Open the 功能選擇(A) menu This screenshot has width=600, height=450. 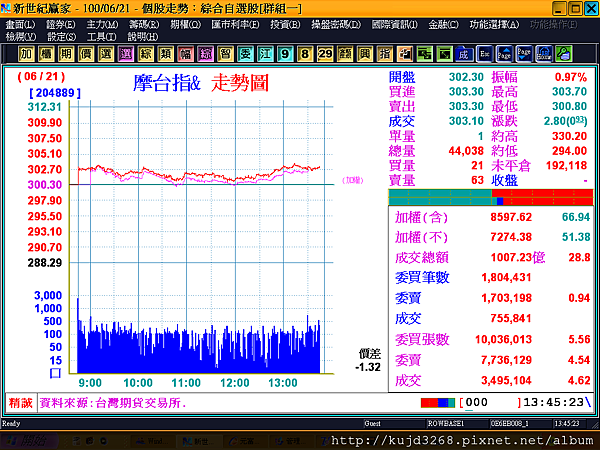click(494, 25)
